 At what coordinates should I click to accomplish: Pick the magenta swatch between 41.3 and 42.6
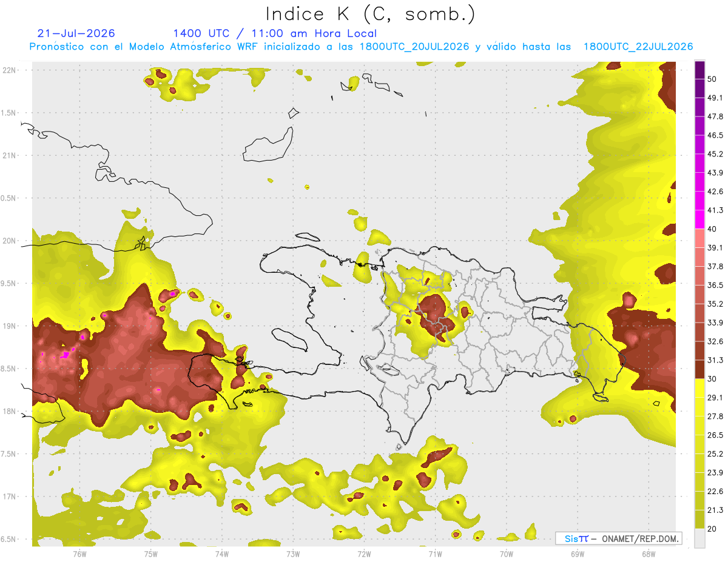click(699, 201)
